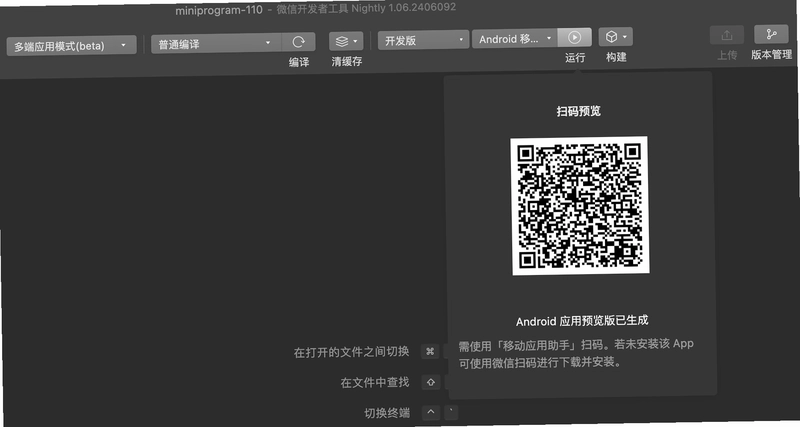Click the 在打开的文件之间切换 shortcut hint
This screenshot has width=800, height=427.
[x=352, y=352]
